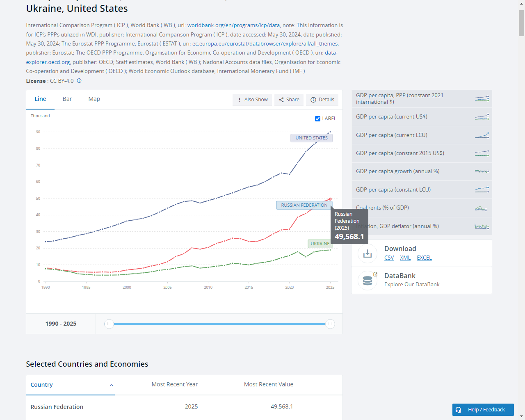Open the worldbank.org/en/programs/icp/data link
Viewport: 525px width, 420px height.
(234, 25)
